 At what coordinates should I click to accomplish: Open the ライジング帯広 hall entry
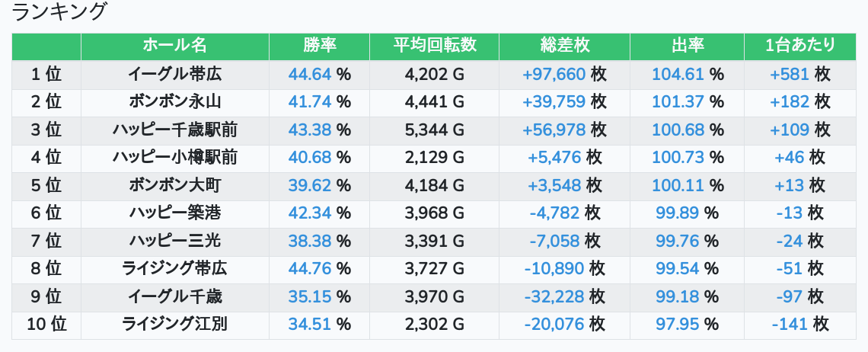point(175,269)
